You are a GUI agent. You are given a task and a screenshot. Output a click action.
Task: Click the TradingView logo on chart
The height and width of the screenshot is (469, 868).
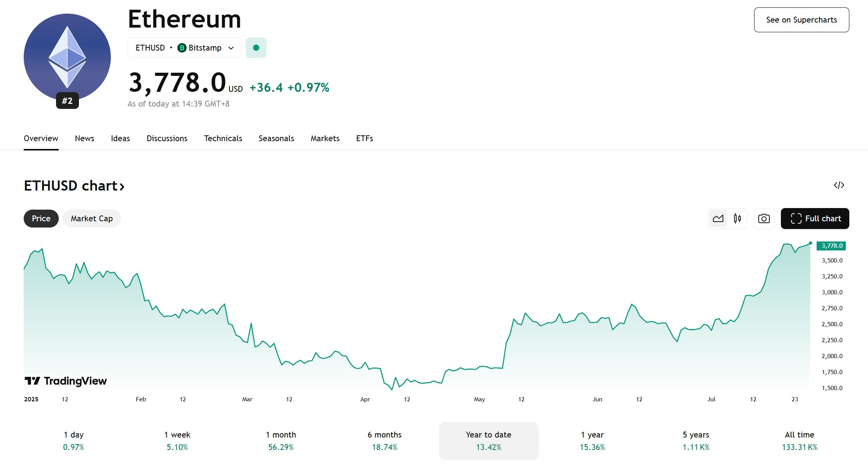(66, 381)
